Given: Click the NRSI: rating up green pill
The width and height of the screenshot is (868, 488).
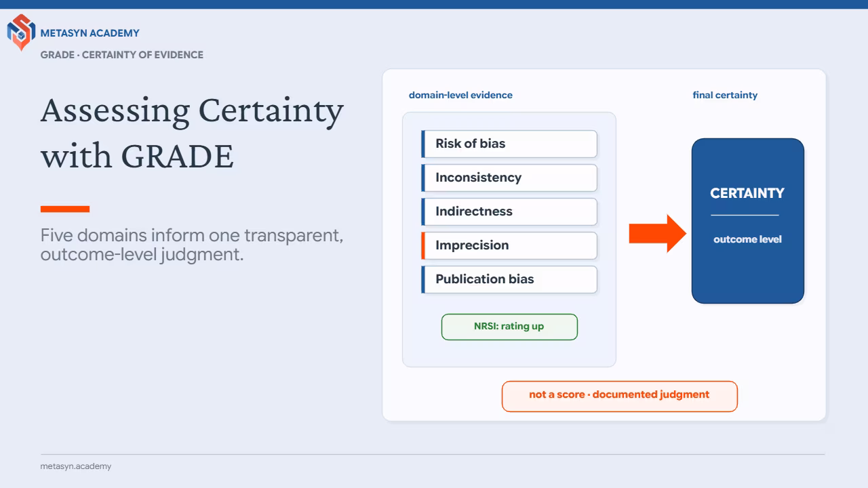Looking at the screenshot, I should [509, 327].
